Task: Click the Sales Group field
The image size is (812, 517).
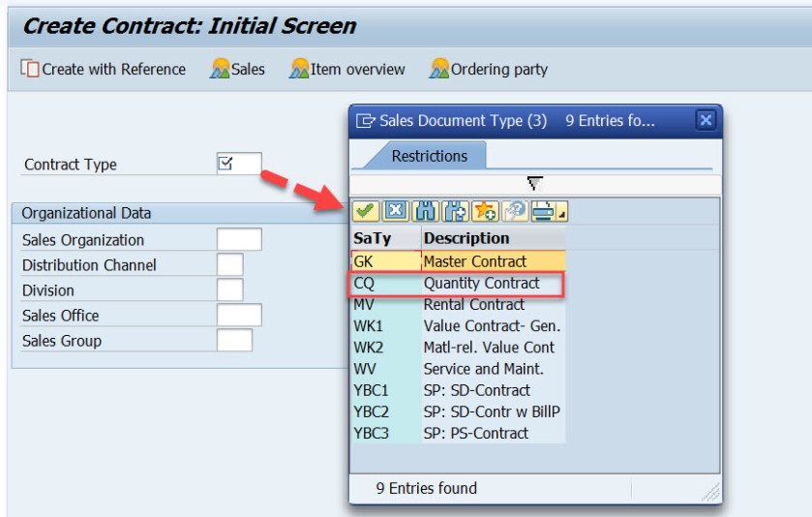Action: pyautogui.click(x=234, y=341)
